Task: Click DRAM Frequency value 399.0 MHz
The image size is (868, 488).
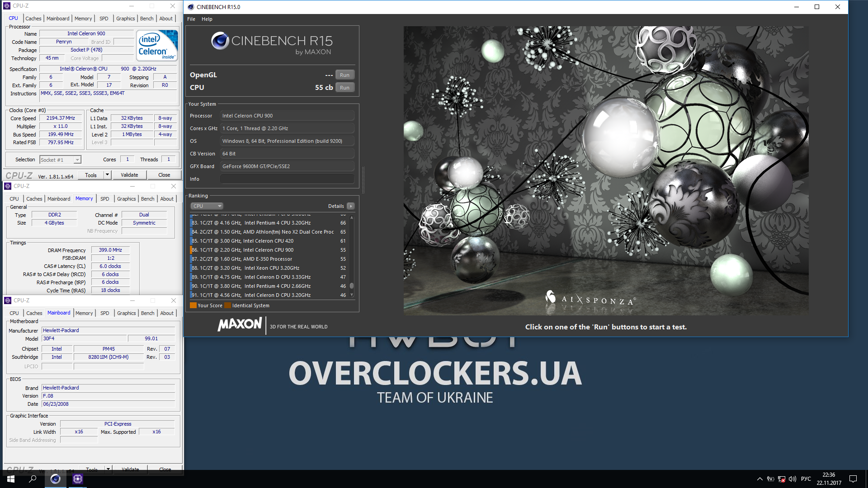Action: [111, 250]
